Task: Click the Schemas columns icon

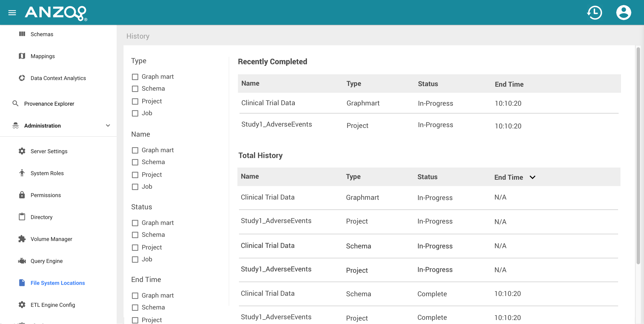Action: [22, 34]
